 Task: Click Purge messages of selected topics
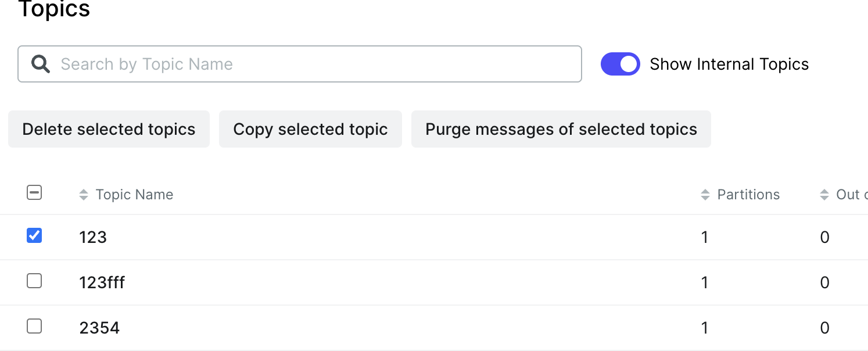coord(561,129)
